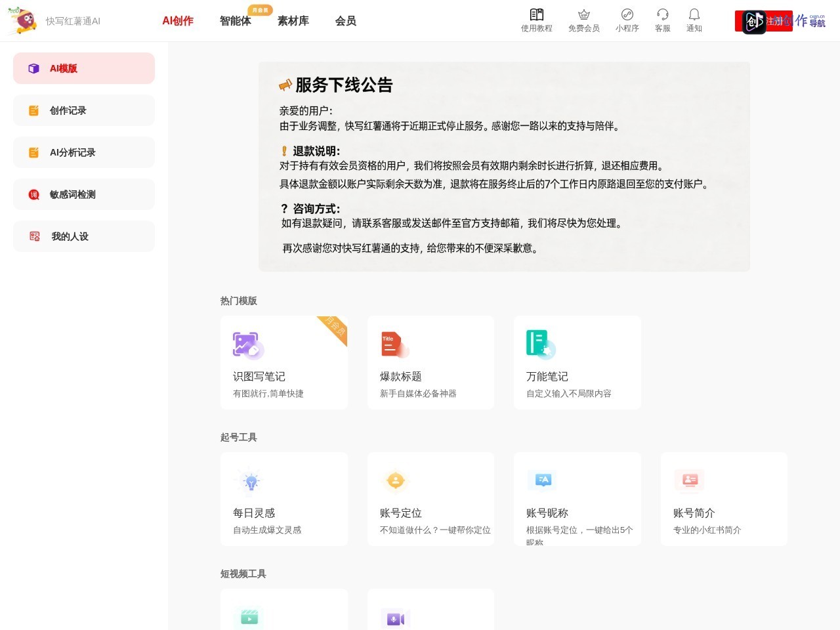Open the 账号简介 tool title

coord(694,513)
